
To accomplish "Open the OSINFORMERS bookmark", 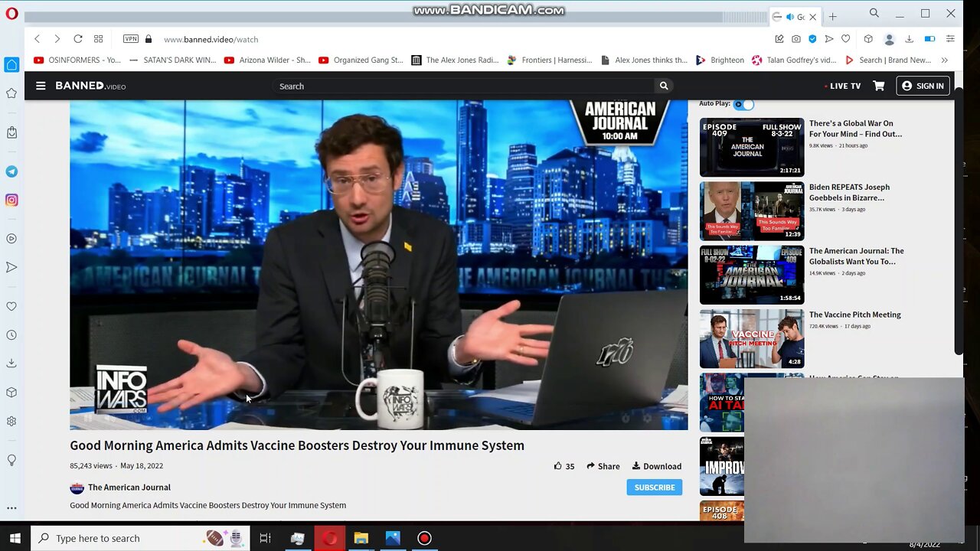I will coord(77,60).
